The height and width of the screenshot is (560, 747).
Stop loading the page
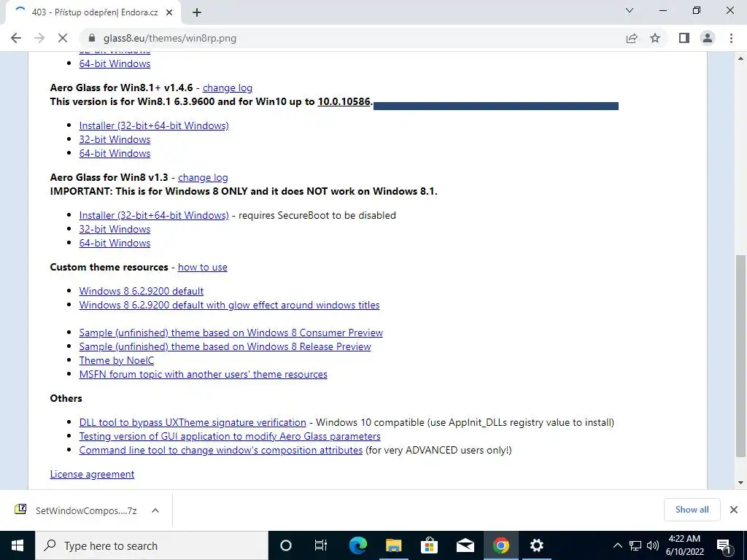(63, 38)
